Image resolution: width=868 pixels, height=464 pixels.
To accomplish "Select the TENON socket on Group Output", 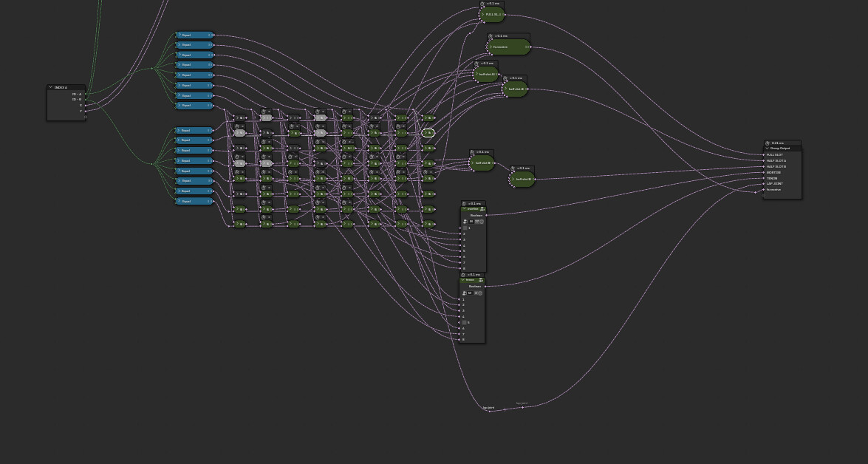I will (764, 178).
